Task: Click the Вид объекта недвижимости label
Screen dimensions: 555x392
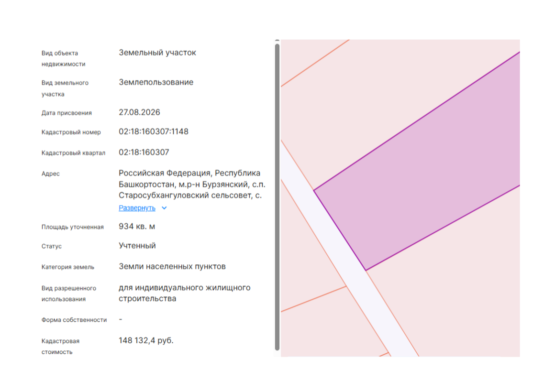Action: coord(63,59)
